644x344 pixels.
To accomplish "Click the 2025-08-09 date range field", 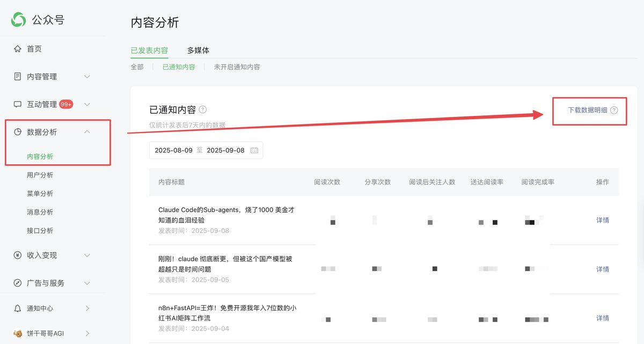I will click(173, 150).
